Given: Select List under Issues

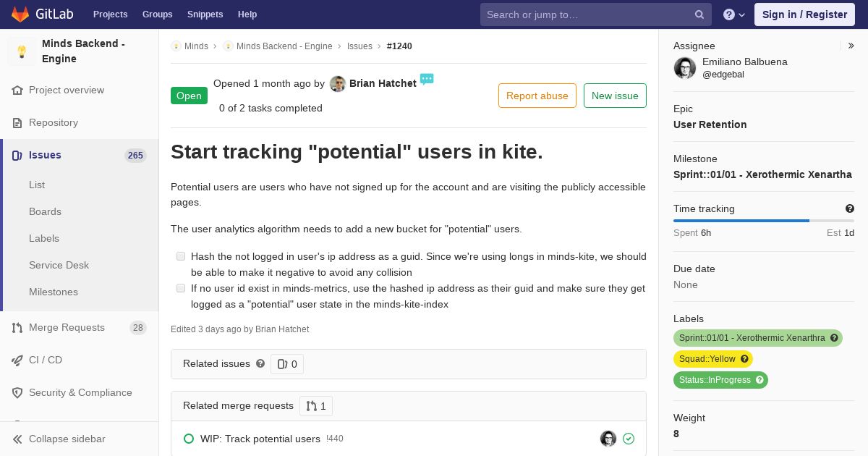Looking at the screenshot, I should (x=37, y=185).
